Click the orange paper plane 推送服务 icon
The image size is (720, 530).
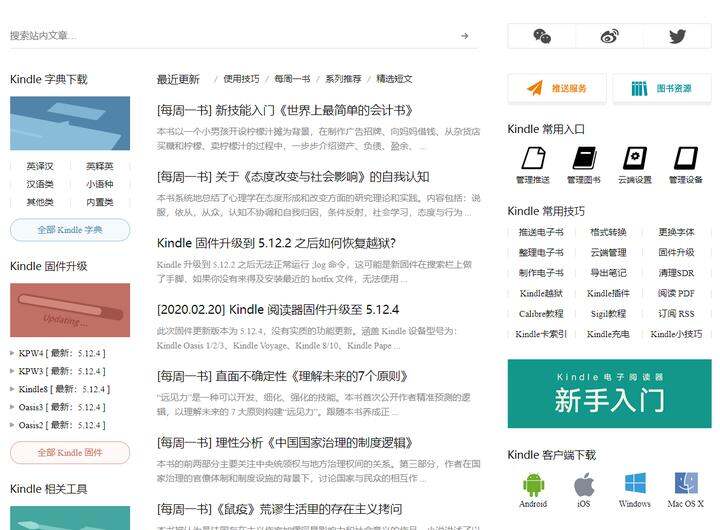pos(534,88)
